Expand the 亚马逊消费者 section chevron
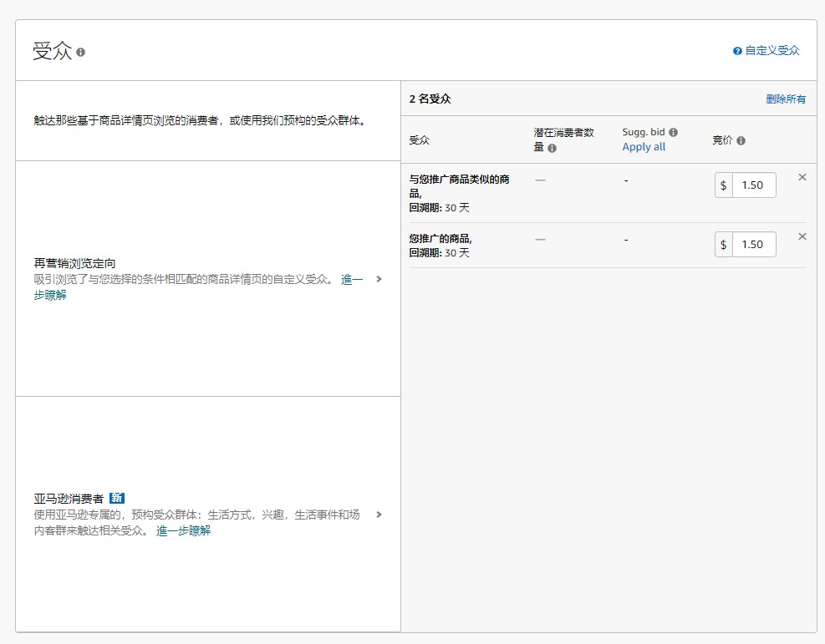Viewport: 825px width, 644px height. (x=379, y=515)
